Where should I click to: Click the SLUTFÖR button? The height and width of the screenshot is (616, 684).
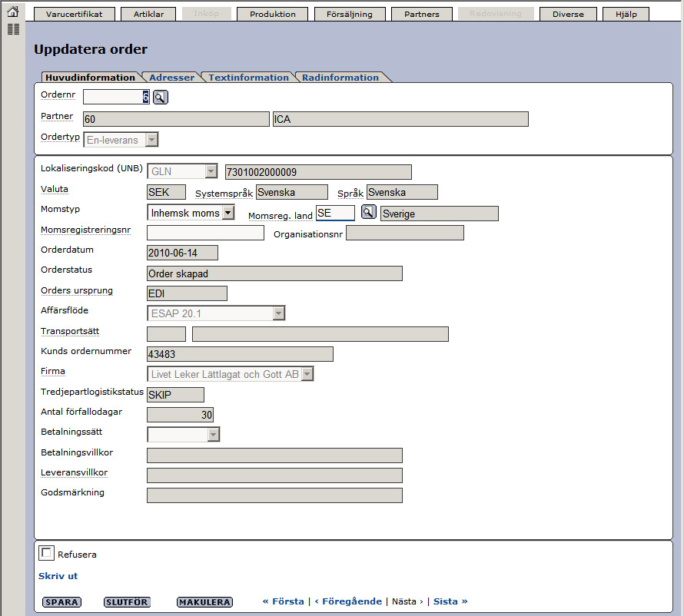[127, 601]
